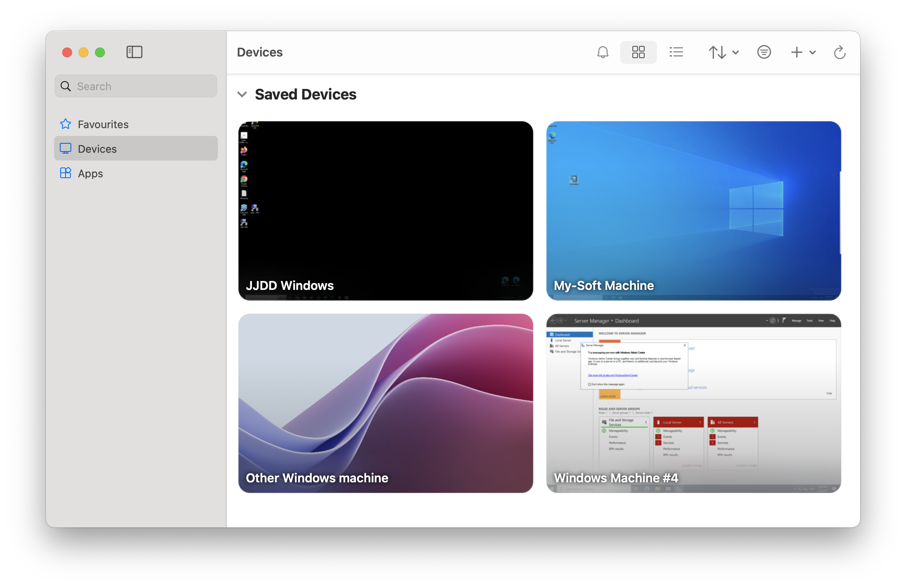
Task: Click the plus add device button
Action: (797, 52)
